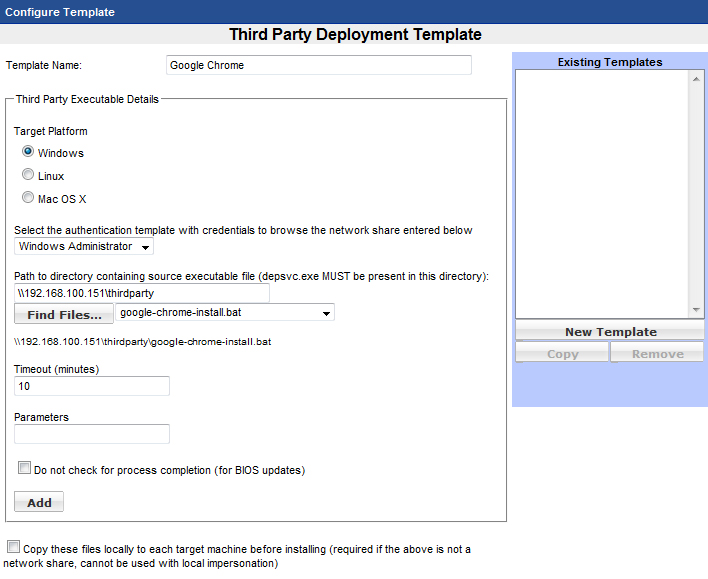Click the Add button

tap(39, 502)
